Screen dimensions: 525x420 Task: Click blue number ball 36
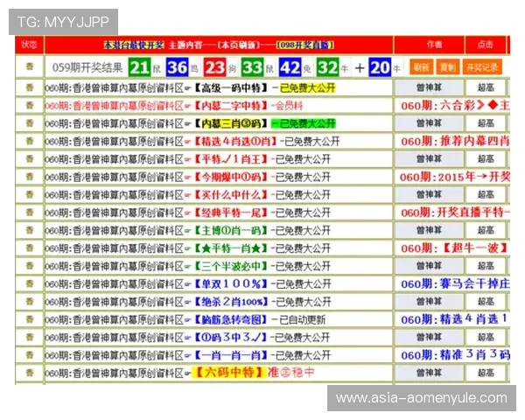click(177, 67)
